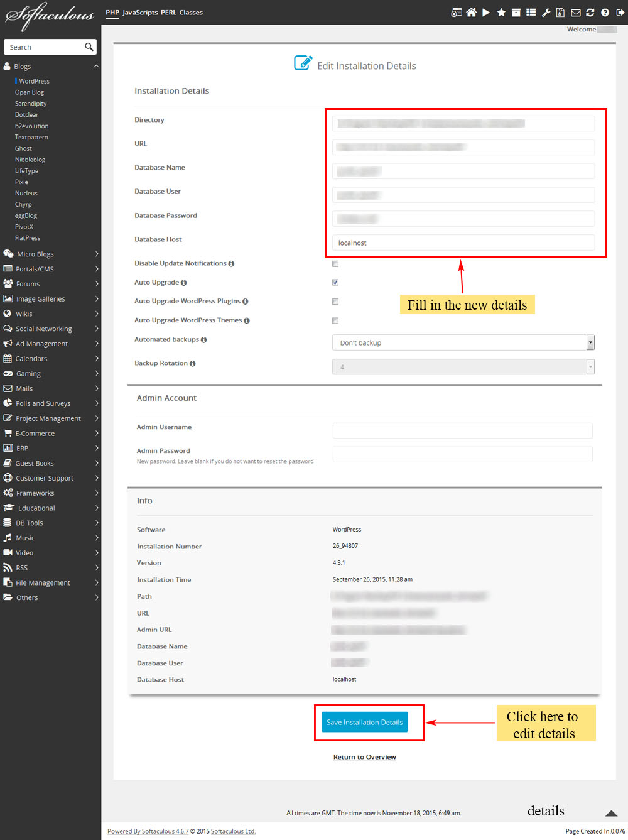The width and height of the screenshot is (628, 840).
Task: Expand the Social Networking category
Action: click(x=50, y=329)
